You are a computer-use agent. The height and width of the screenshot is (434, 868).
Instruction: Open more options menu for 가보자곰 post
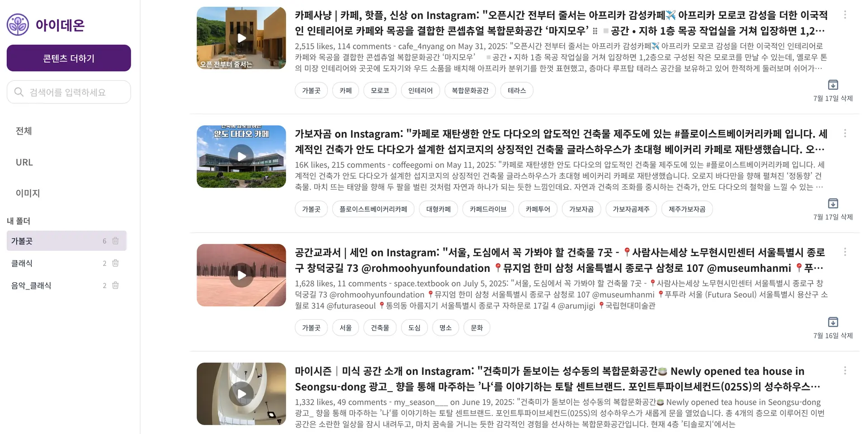(x=844, y=133)
